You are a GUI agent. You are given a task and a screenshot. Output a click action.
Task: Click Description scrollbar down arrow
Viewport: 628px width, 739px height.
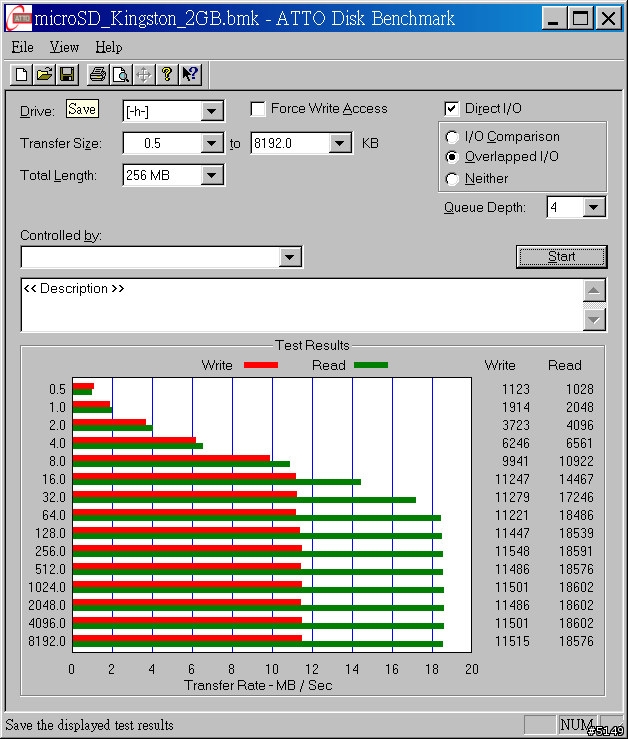(x=594, y=320)
